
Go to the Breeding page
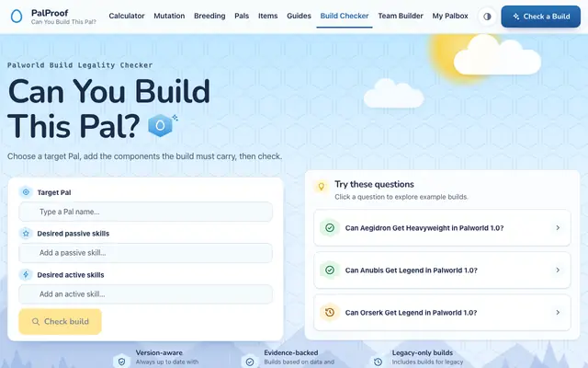click(x=209, y=17)
